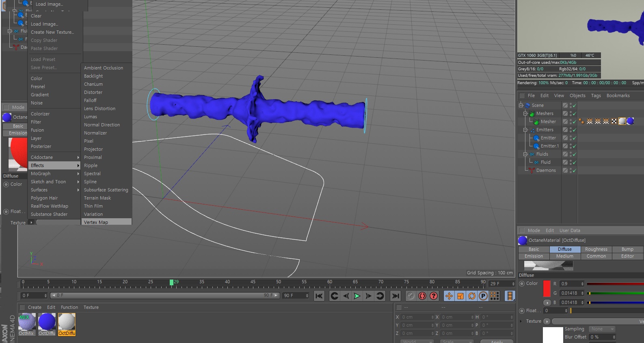
Task: Jump to the end of the animation
Action: 395,296
